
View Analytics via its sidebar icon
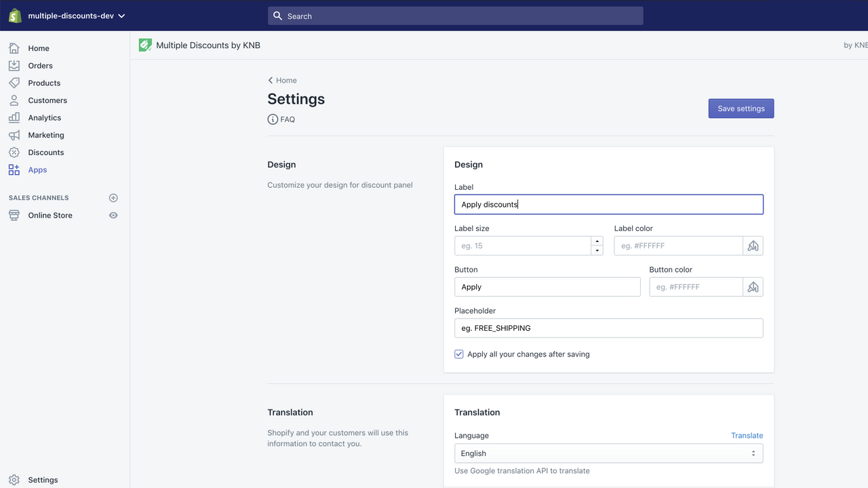coord(15,117)
